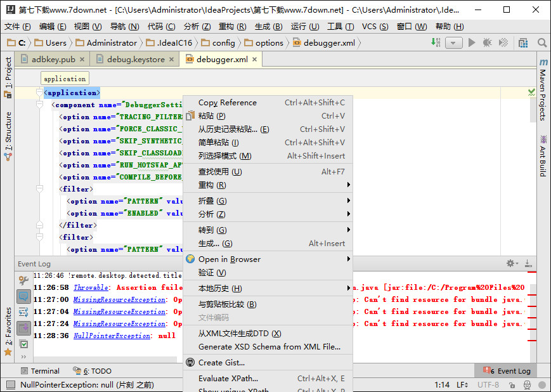Screen dimensions: 551x392
Task: Select 查找使用 (U) menu entry
Action: tap(268, 171)
